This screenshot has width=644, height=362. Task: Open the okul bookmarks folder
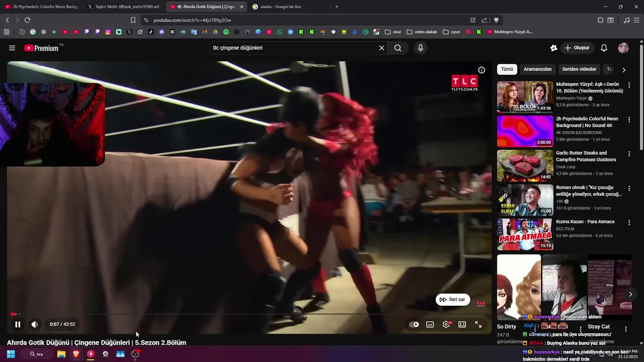click(392, 32)
